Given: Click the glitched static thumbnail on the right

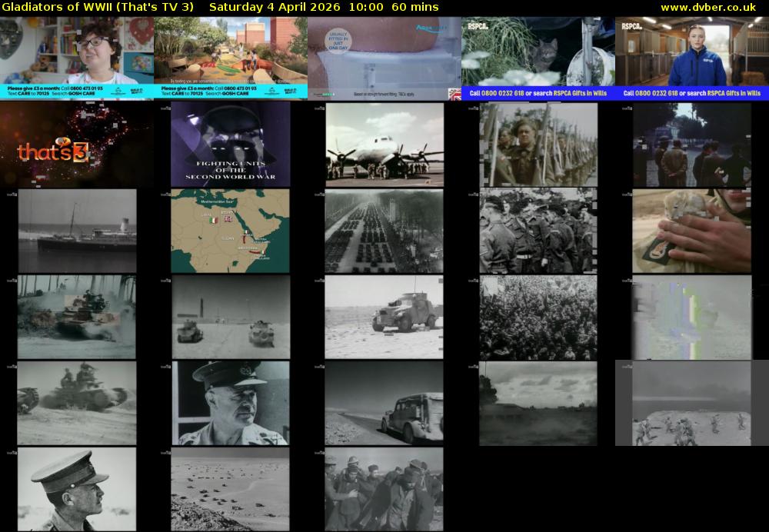Looking at the screenshot, I should (690, 316).
